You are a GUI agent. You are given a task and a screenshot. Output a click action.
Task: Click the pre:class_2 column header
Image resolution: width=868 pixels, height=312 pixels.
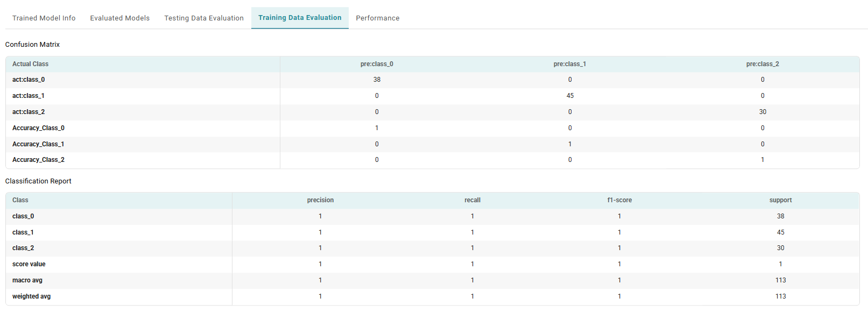coord(762,64)
